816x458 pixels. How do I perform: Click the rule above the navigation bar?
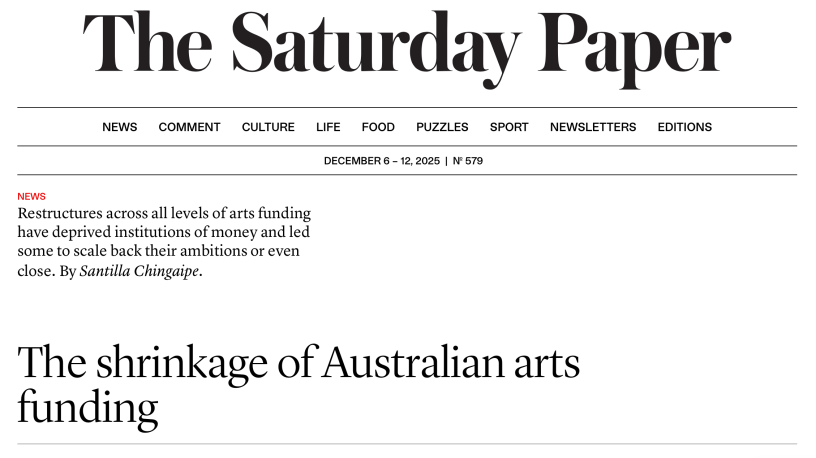(x=407, y=108)
